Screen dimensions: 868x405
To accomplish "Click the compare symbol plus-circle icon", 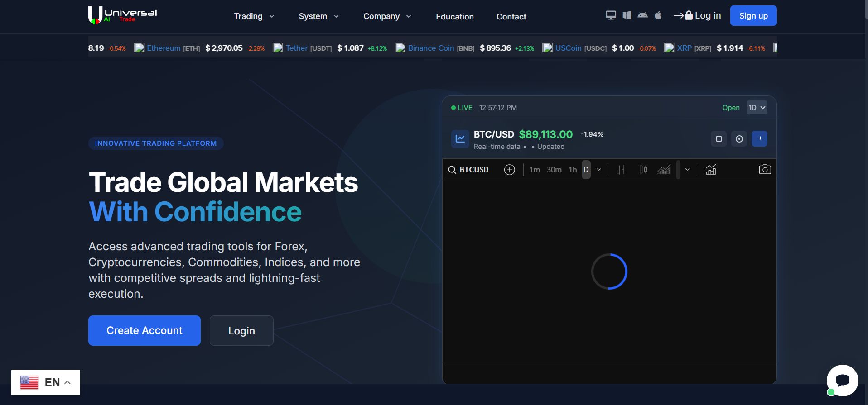I will (x=510, y=170).
